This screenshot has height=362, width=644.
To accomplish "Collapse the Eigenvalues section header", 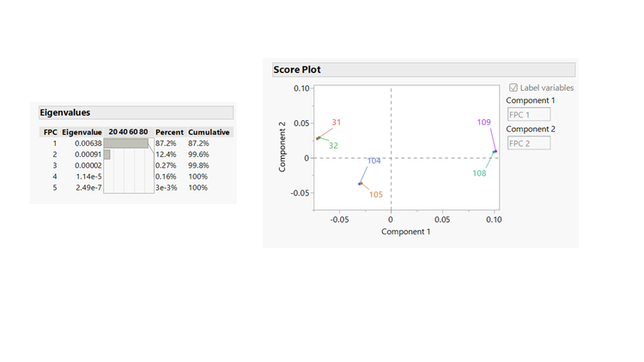I will click(x=65, y=112).
